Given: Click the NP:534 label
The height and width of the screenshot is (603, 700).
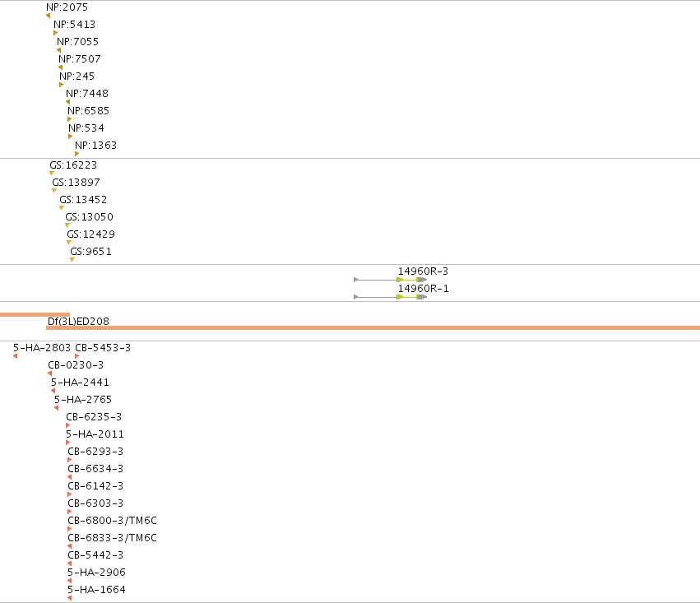Looking at the screenshot, I should pos(86,128).
